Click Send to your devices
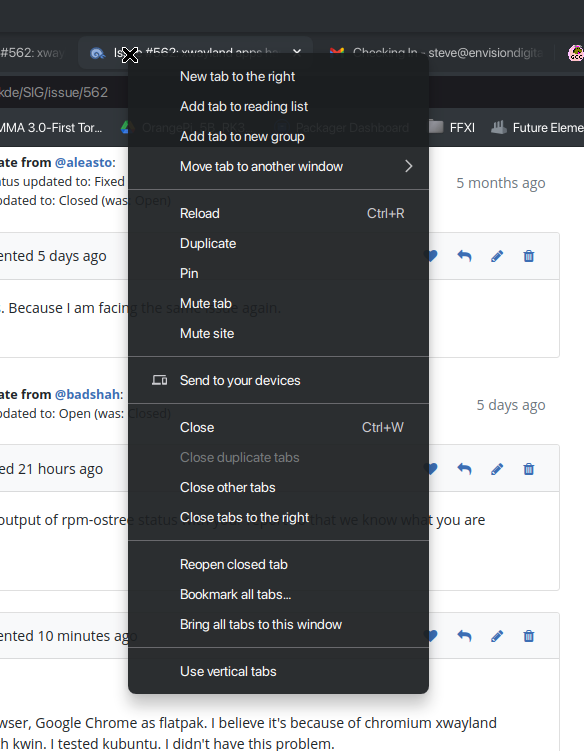The height and width of the screenshot is (751, 584). tap(278, 380)
